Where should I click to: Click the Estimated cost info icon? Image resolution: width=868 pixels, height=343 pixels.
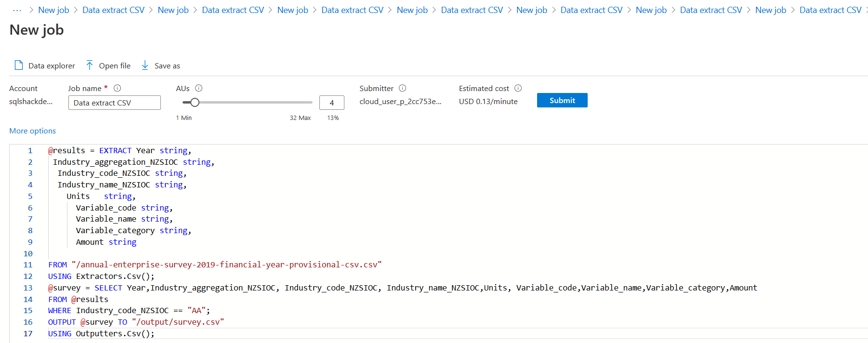[518, 88]
